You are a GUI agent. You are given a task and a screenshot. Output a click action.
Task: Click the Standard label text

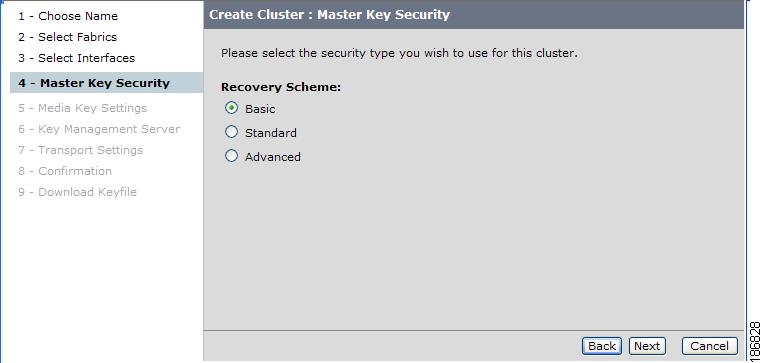click(271, 133)
